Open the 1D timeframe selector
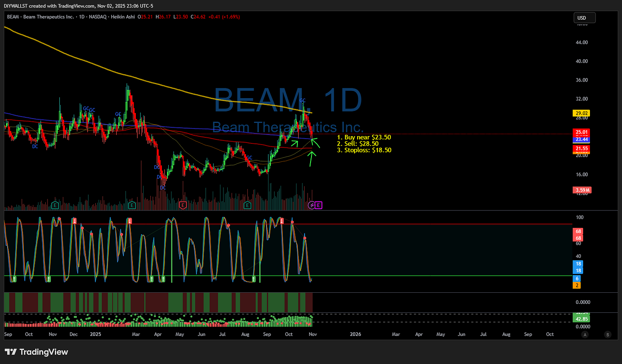 tap(82, 17)
